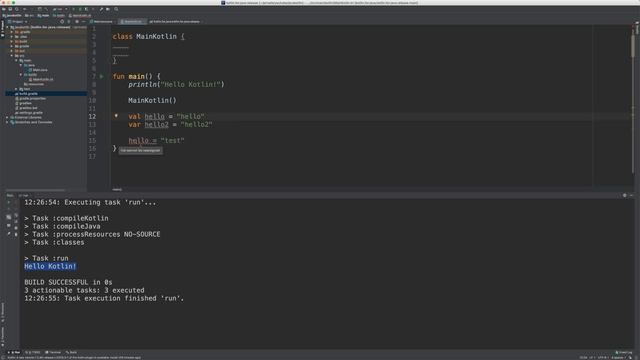Click the Back navigation arrow
Viewport: 640px width, 360px height.
tap(24, 9)
